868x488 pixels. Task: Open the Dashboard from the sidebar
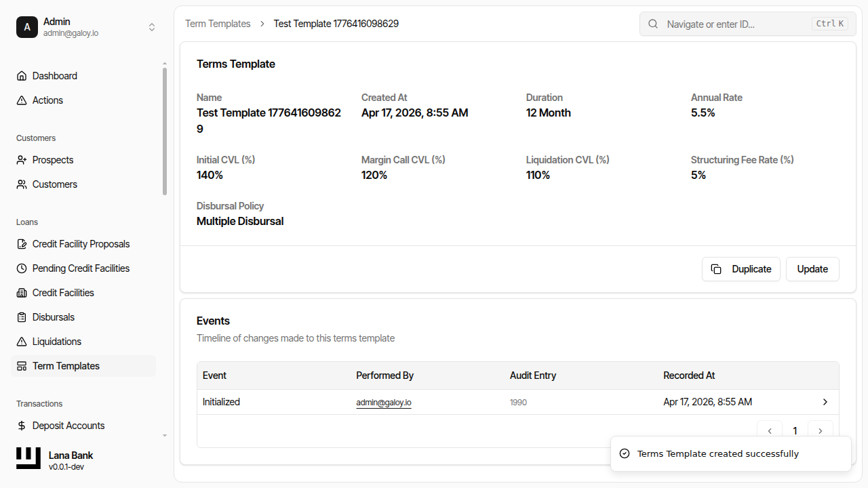[x=22, y=75]
